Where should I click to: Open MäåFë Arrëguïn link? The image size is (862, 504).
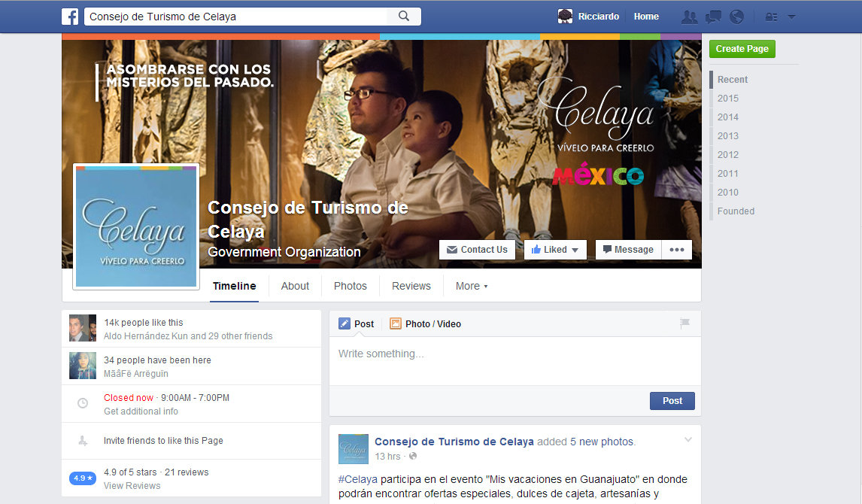(136, 374)
